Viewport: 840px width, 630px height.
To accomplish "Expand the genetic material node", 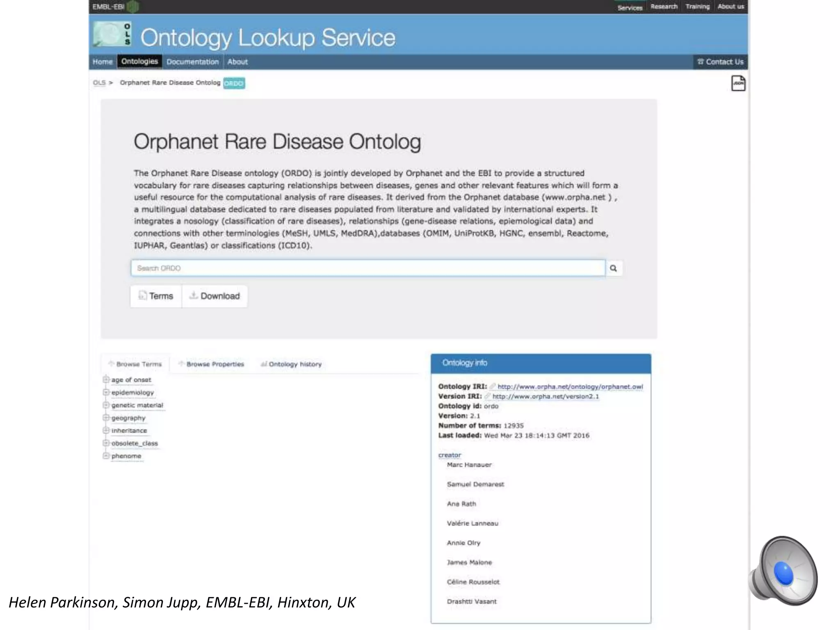I will click(106, 405).
